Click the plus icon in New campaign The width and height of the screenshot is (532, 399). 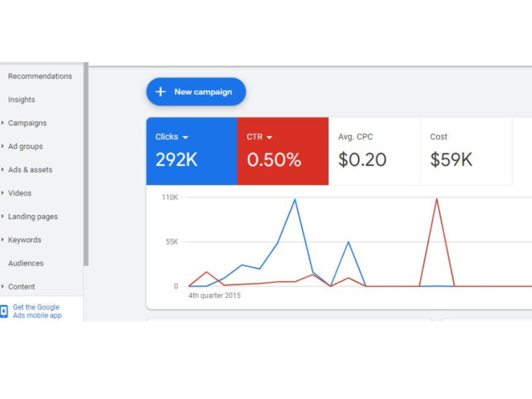tap(161, 92)
